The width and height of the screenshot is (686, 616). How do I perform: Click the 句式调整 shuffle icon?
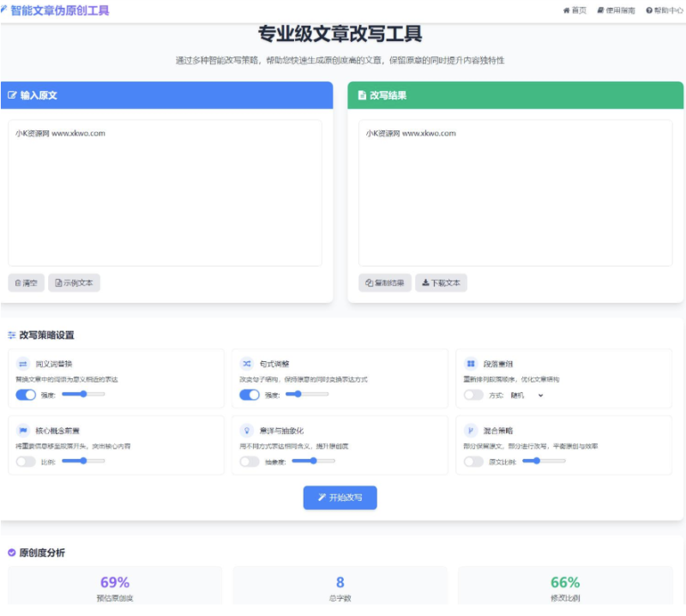pos(247,364)
